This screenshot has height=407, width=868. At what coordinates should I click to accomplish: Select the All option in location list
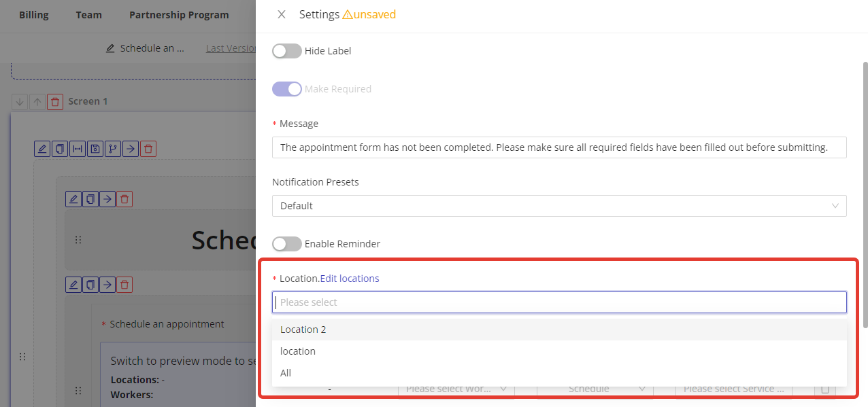(286, 373)
